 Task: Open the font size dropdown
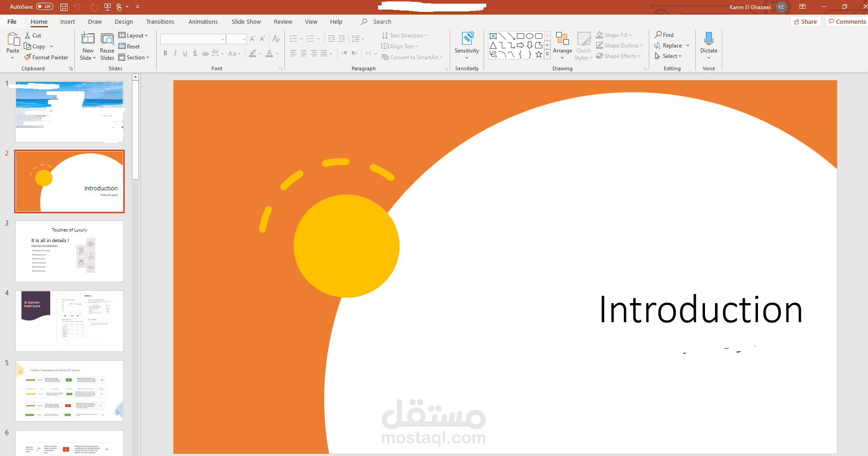(244, 39)
